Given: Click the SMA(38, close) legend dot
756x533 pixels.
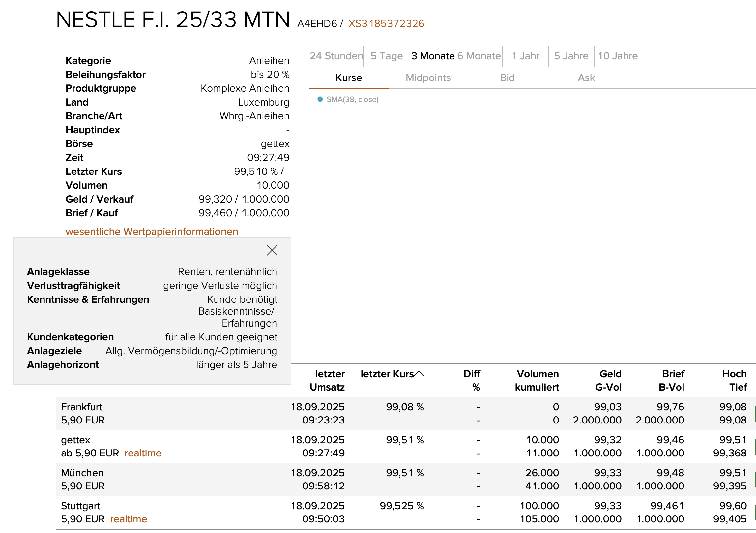Looking at the screenshot, I should click(x=320, y=99).
